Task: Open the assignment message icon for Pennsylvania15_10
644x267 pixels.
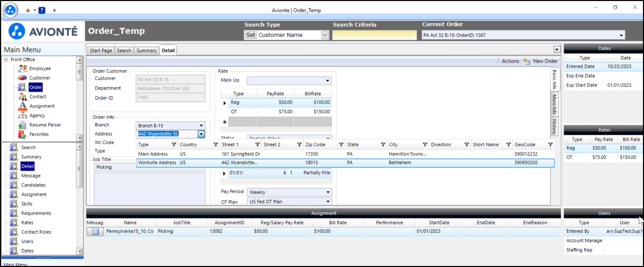Action: click(x=95, y=231)
